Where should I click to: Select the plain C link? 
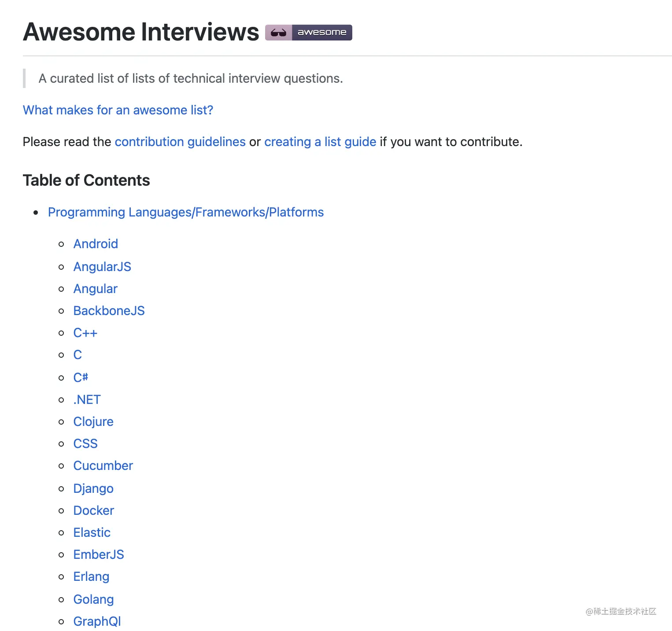78,355
